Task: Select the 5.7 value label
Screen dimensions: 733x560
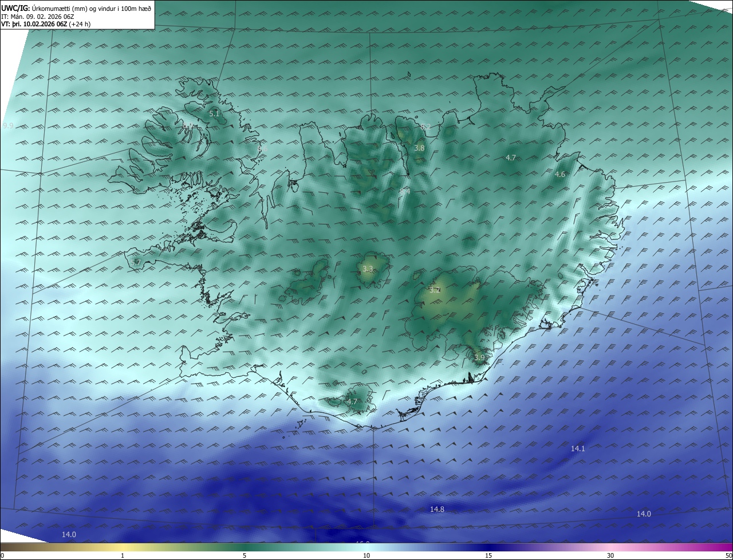Action: point(136,262)
